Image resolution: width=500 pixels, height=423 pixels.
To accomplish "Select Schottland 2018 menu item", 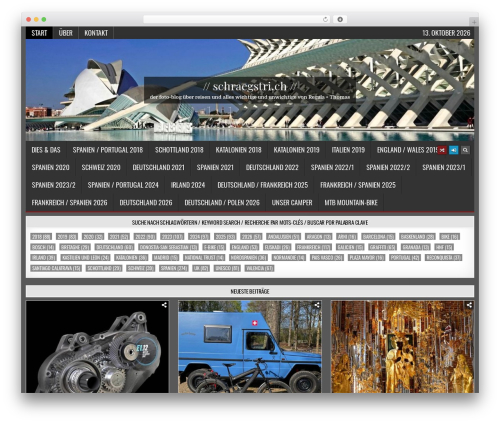I will coord(179,150).
